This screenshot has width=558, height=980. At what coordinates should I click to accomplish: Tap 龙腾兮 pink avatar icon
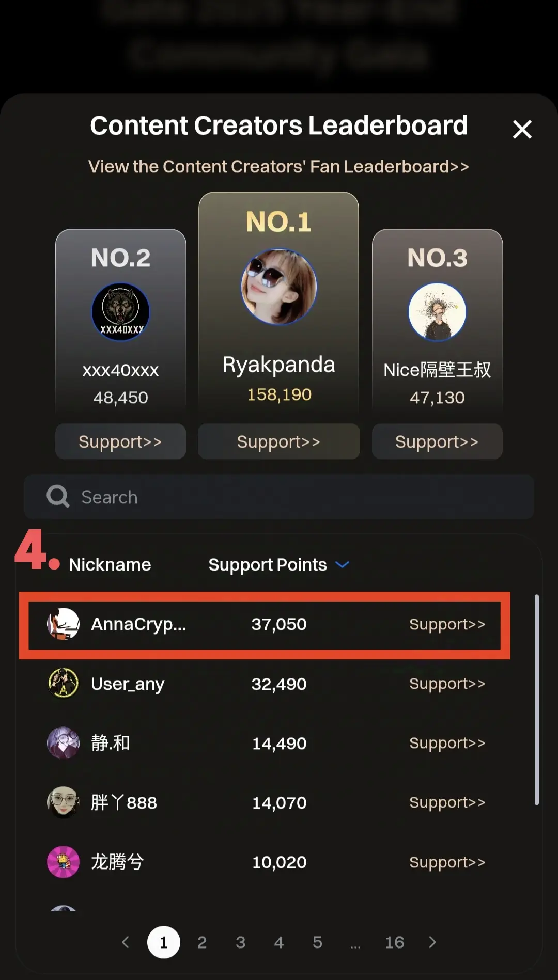(63, 862)
